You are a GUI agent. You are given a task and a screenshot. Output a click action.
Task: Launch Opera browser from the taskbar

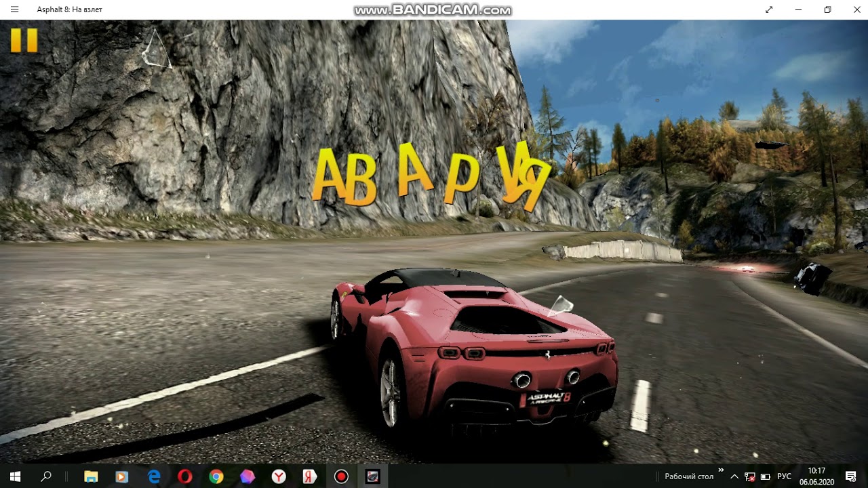[x=185, y=476]
